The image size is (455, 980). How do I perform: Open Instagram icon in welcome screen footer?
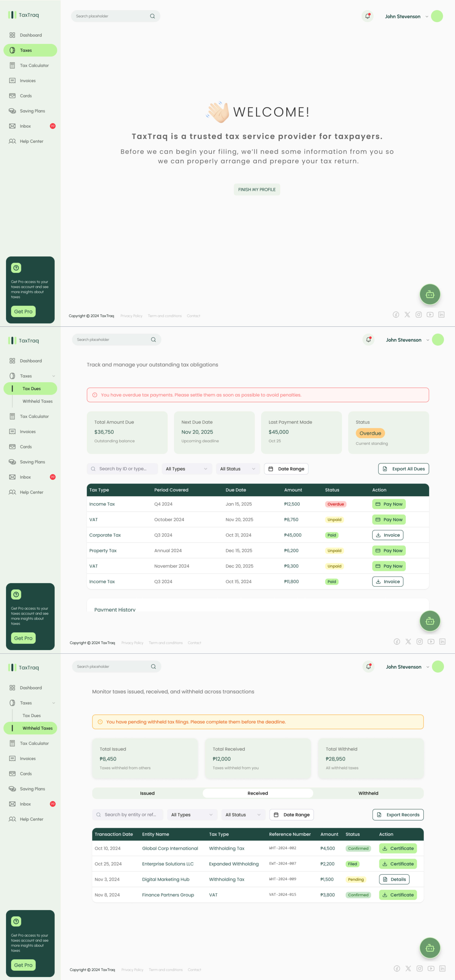[418, 315]
